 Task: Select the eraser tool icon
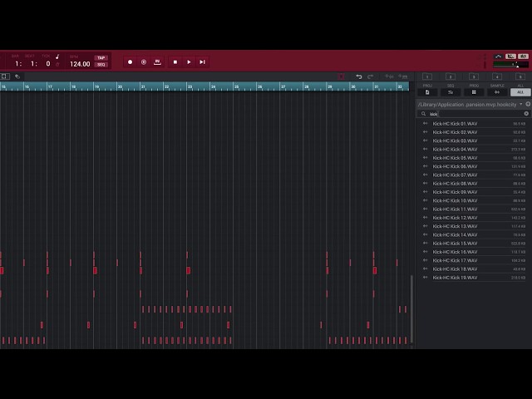(17, 76)
